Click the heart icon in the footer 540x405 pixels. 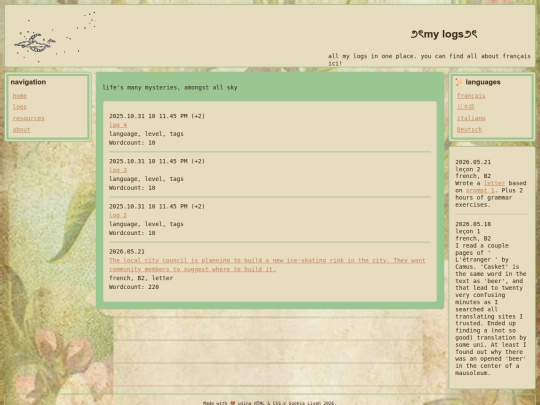coord(233,403)
